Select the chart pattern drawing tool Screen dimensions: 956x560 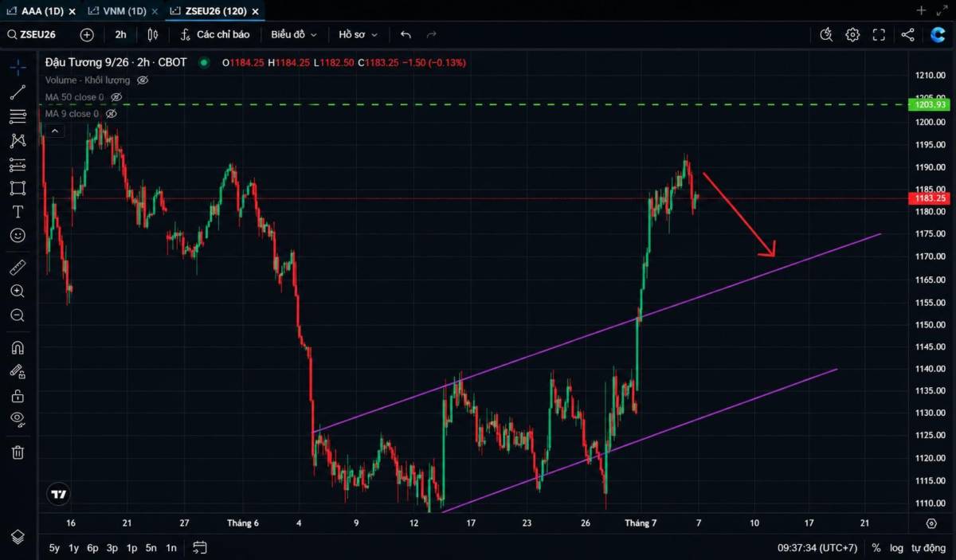[18, 141]
